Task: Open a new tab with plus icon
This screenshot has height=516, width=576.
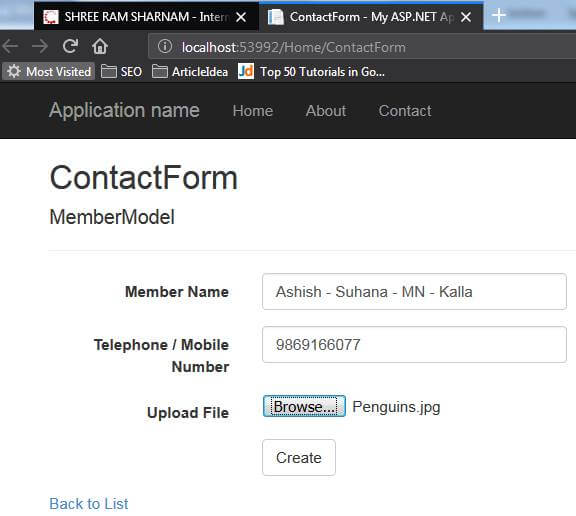Action: (x=498, y=15)
